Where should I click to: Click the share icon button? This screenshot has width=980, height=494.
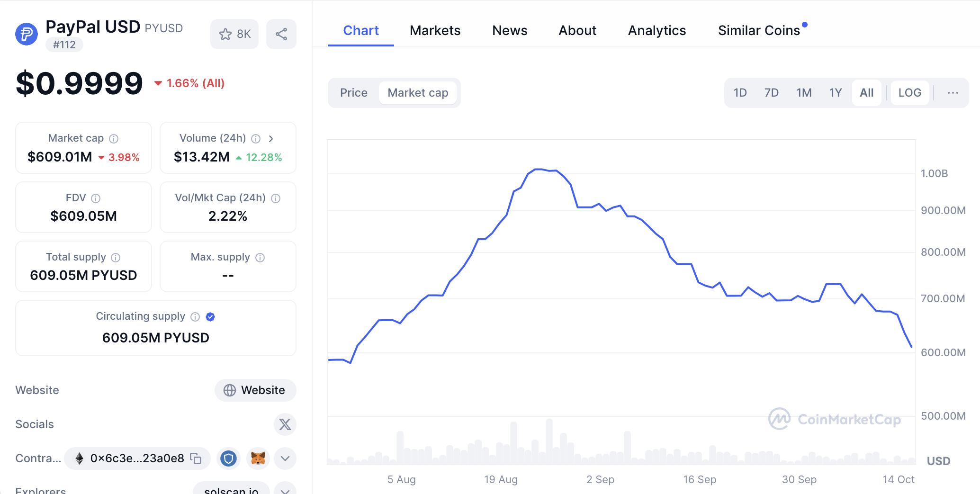[281, 34]
